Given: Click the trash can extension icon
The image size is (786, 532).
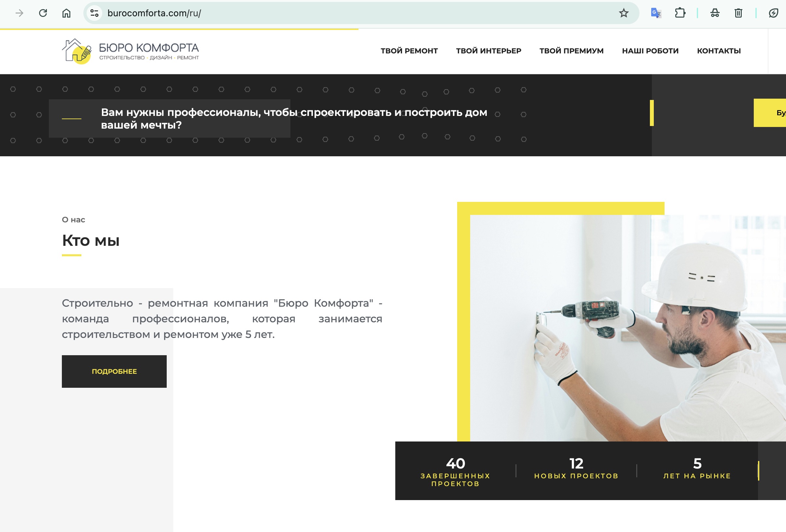Looking at the screenshot, I should coord(738,13).
